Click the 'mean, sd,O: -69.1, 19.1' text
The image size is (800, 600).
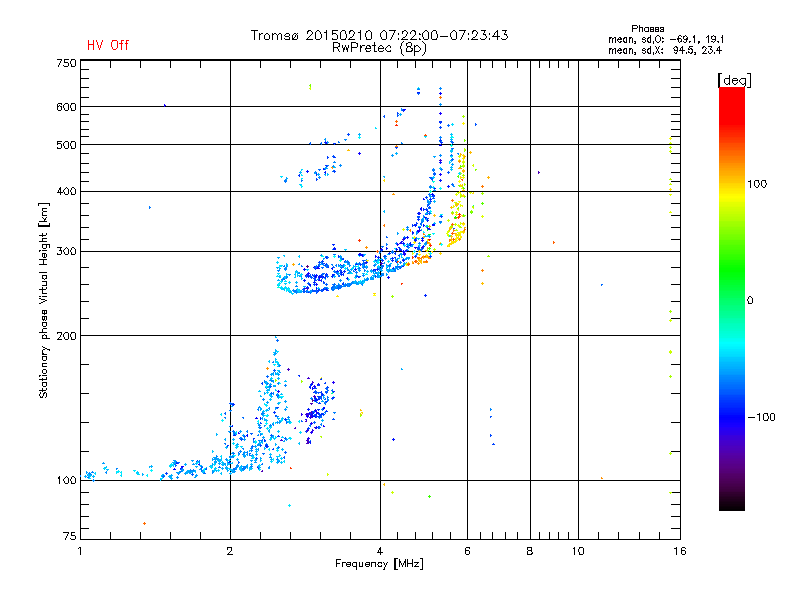(666, 39)
